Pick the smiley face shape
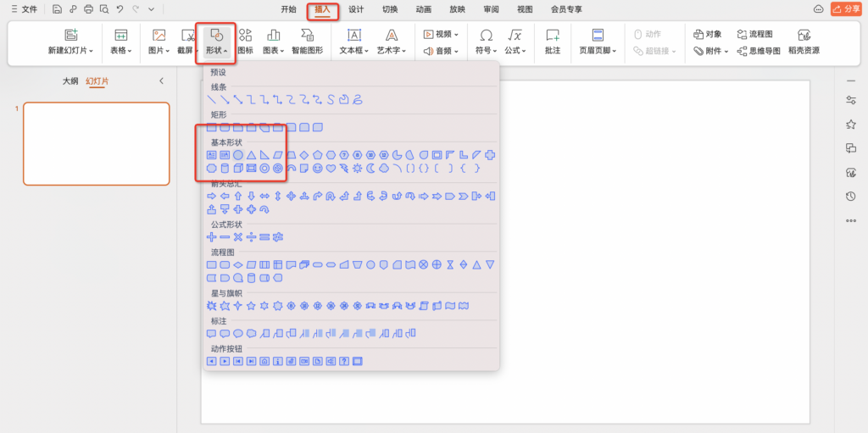Viewport: 868px width, 433px height. (317, 169)
